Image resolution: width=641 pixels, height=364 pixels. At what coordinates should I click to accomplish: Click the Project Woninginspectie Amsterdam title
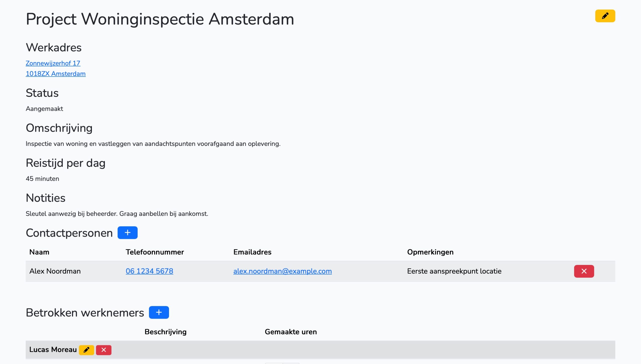(160, 19)
